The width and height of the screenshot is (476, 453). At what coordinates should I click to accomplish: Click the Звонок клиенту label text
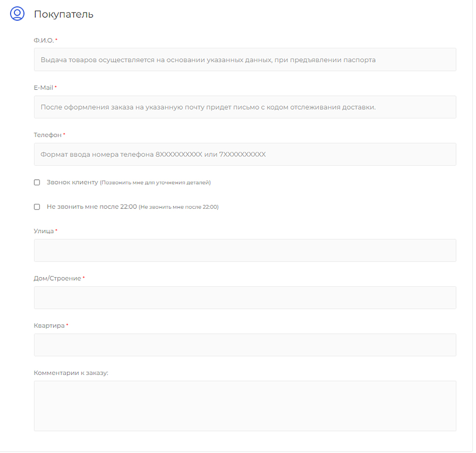[x=72, y=183]
